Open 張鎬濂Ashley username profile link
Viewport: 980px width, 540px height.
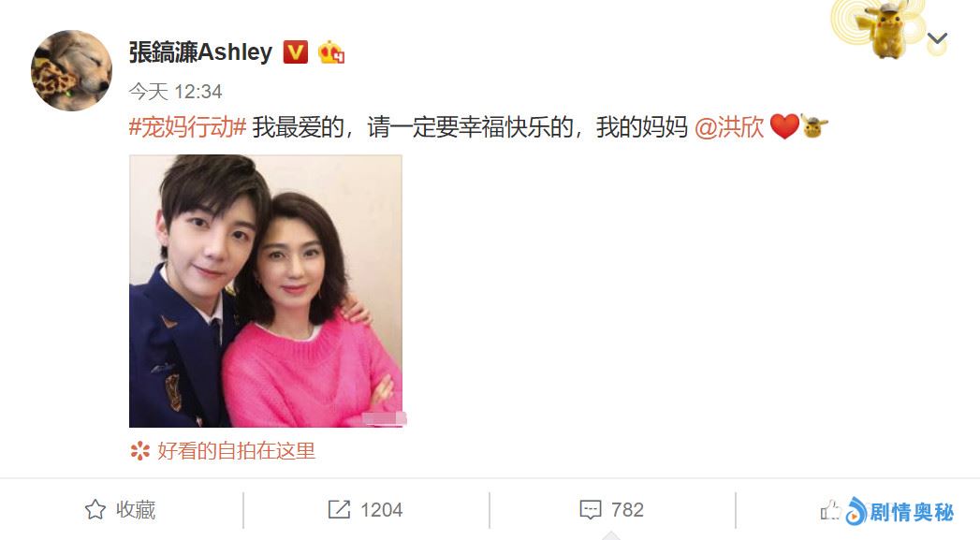200,52
